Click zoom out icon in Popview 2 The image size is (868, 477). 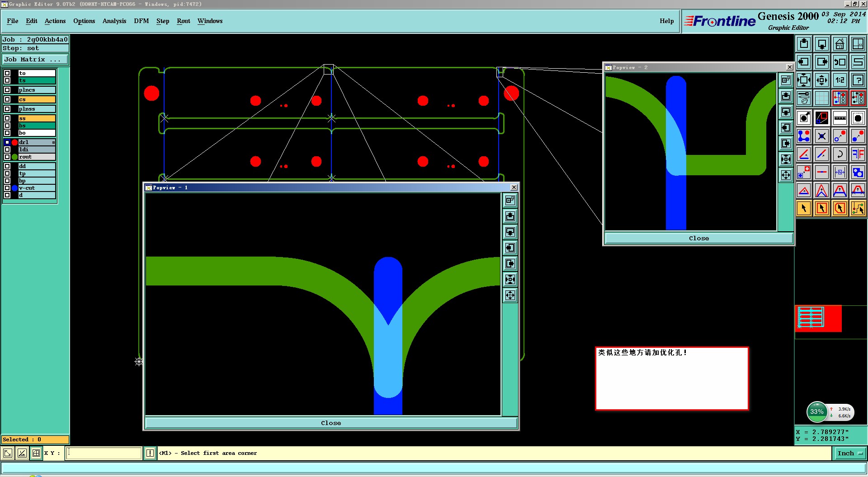(x=786, y=175)
